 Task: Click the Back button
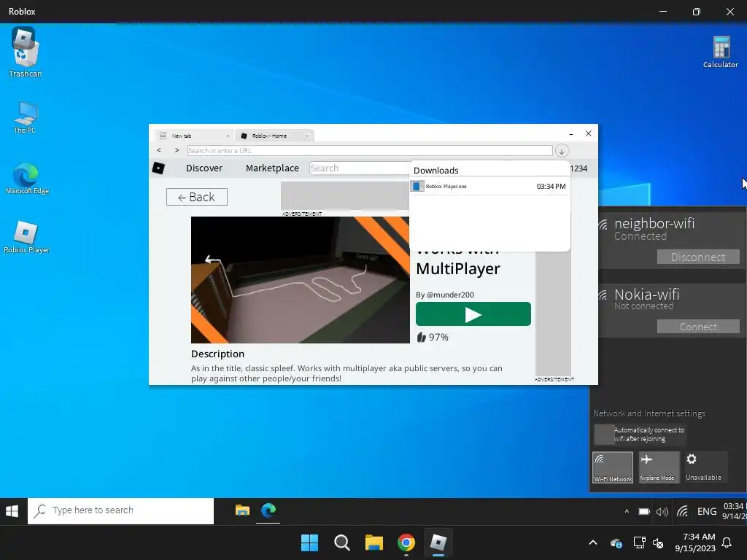(197, 197)
